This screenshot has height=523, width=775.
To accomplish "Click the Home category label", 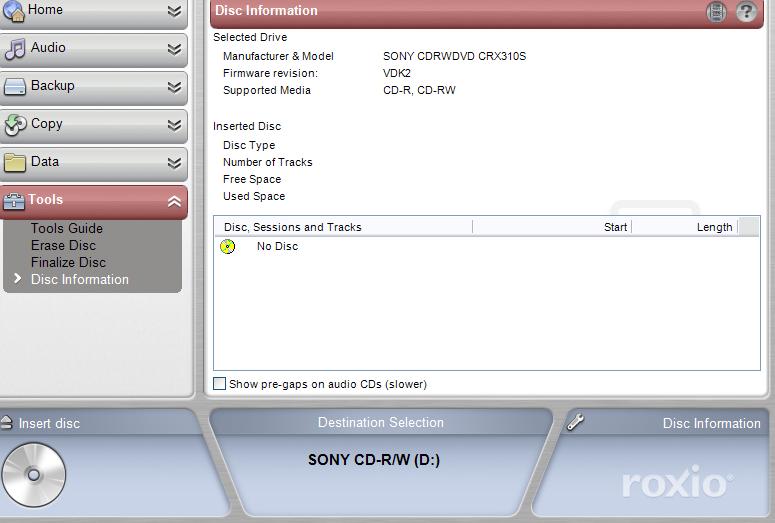I will [45, 9].
